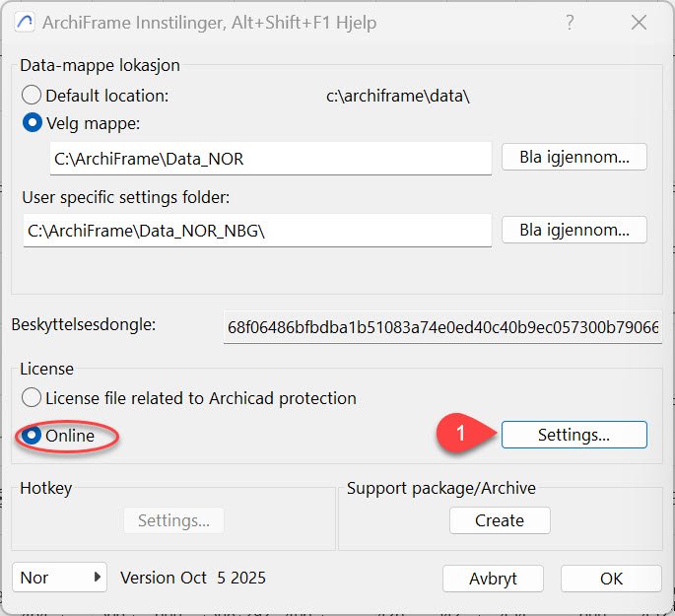Screen dimensions: 675x616
Task: Select License file related to Archicad protection
Action: coord(33,398)
